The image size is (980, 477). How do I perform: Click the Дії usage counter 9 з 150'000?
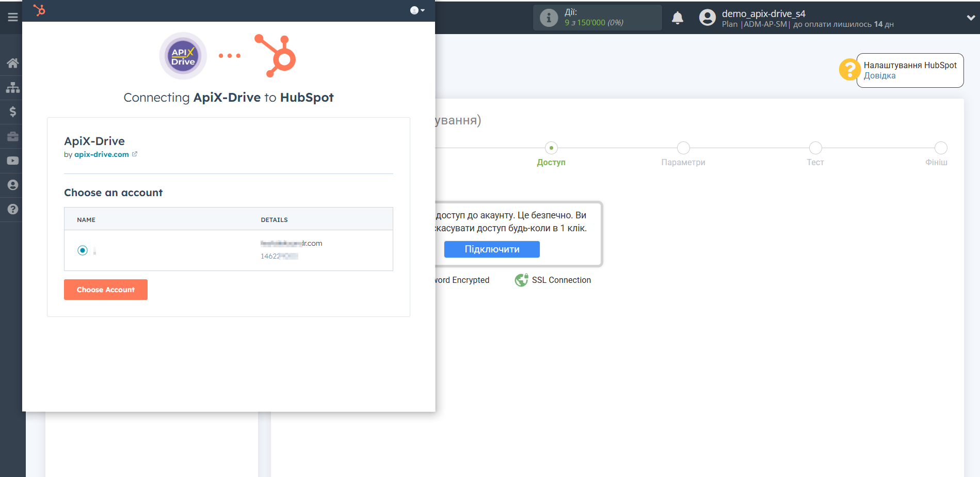594,22
